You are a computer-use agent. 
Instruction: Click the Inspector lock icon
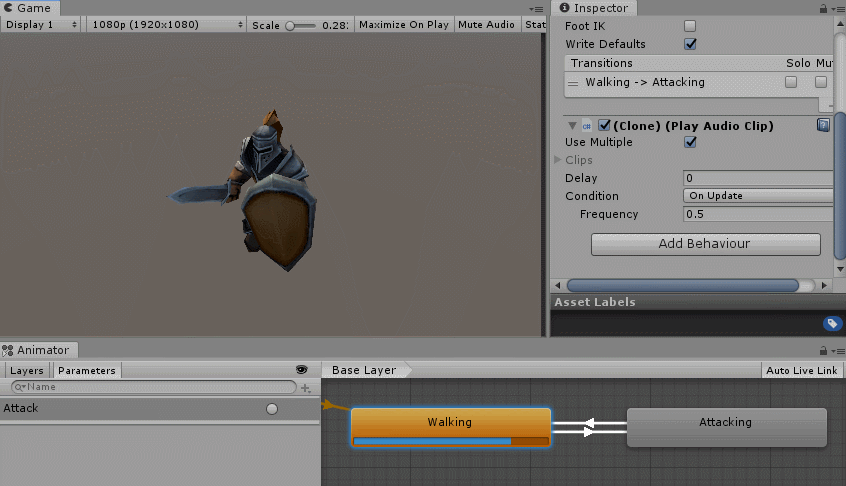click(x=823, y=9)
